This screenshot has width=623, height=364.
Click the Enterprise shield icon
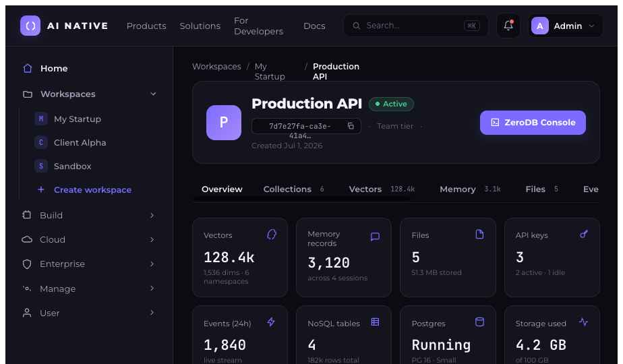(x=26, y=264)
